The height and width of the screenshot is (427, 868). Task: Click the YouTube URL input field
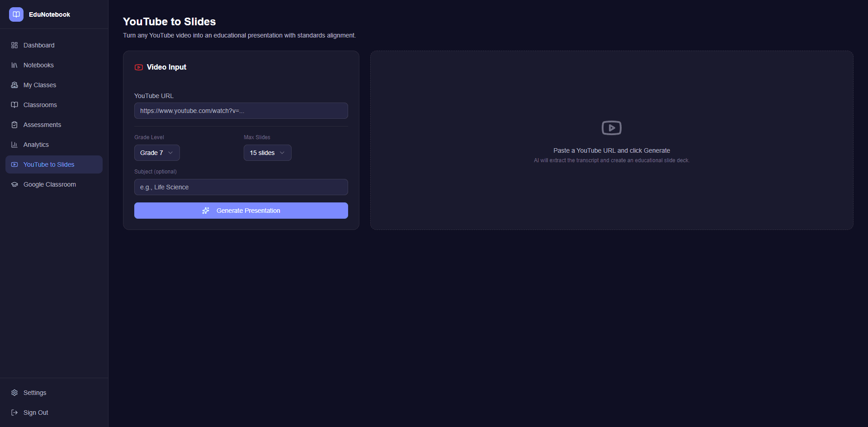241,111
